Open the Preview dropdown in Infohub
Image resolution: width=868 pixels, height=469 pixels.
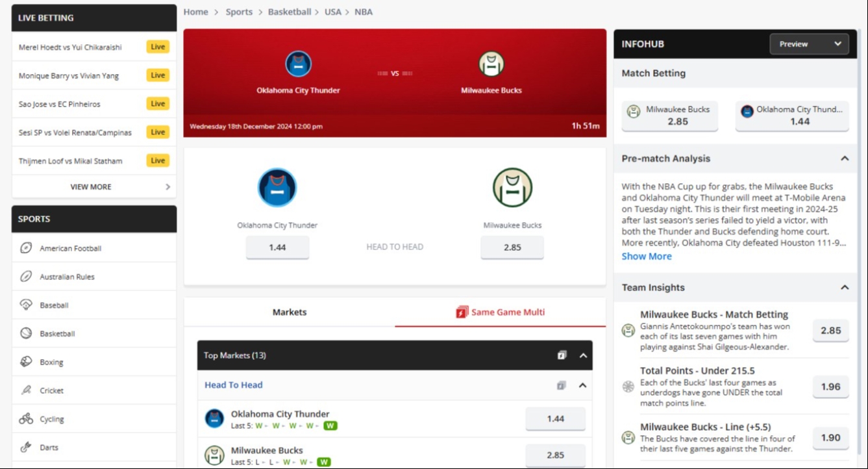point(809,44)
